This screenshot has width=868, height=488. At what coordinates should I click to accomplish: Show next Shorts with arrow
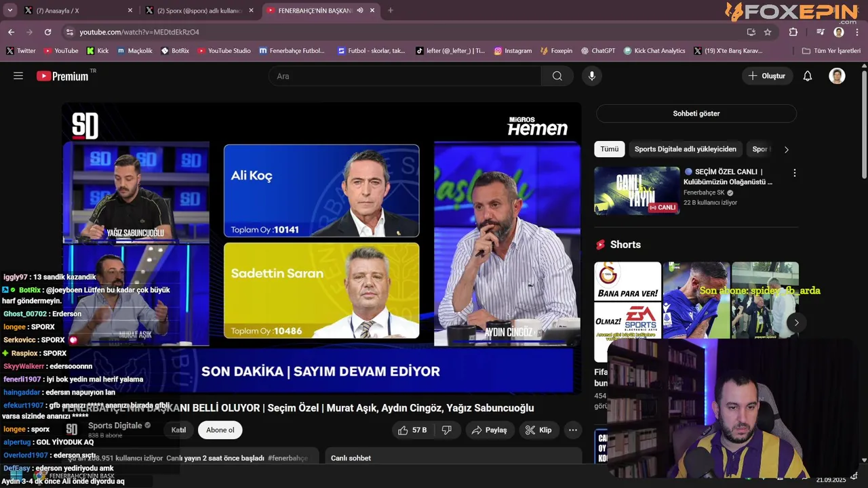tap(796, 322)
